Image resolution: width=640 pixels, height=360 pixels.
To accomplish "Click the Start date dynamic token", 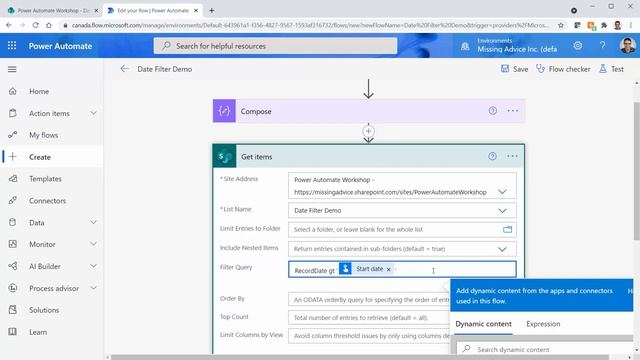I will (366, 269).
